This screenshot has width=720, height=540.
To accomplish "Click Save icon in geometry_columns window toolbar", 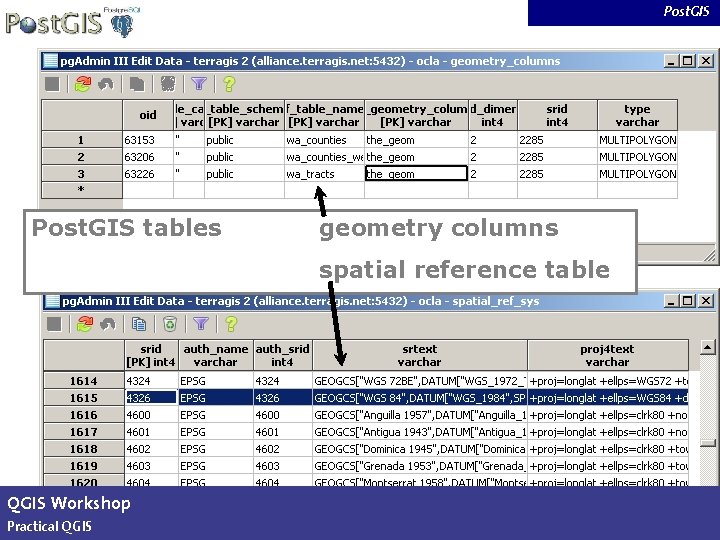I will pyautogui.click(x=52, y=84).
